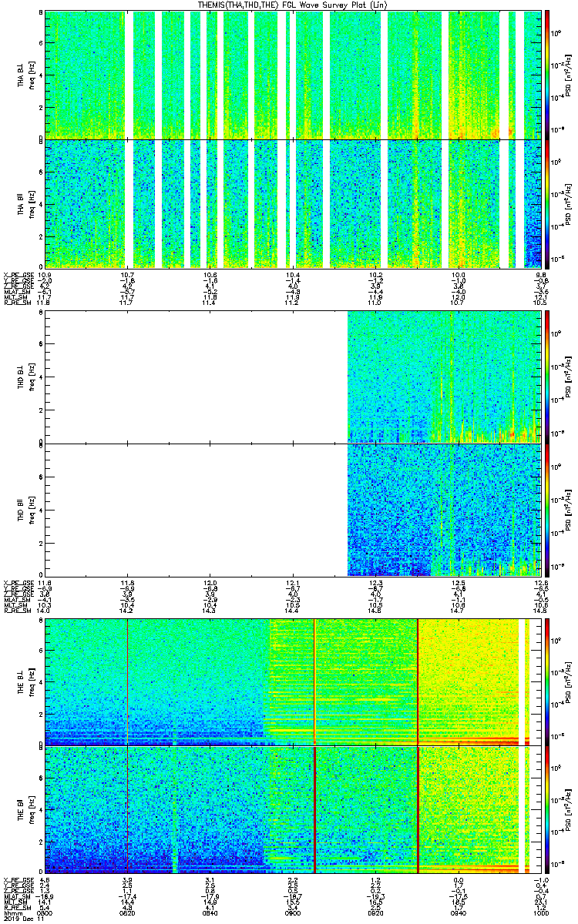Image resolution: width=578 pixels, height=924 pixels.
Task: Click the THD B⊥ freq [Hz] axis label
Action: (x=32, y=377)
